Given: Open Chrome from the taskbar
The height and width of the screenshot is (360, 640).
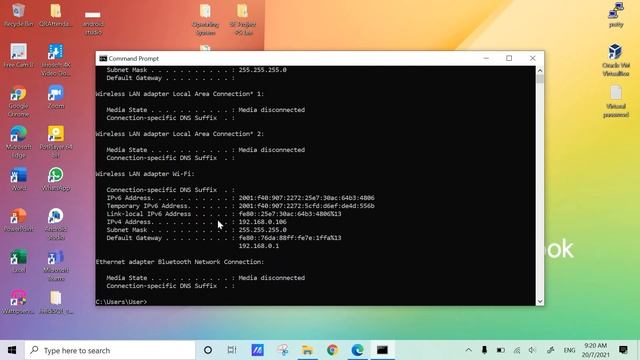Looking at the screenshot, I should tap(332, 350).
